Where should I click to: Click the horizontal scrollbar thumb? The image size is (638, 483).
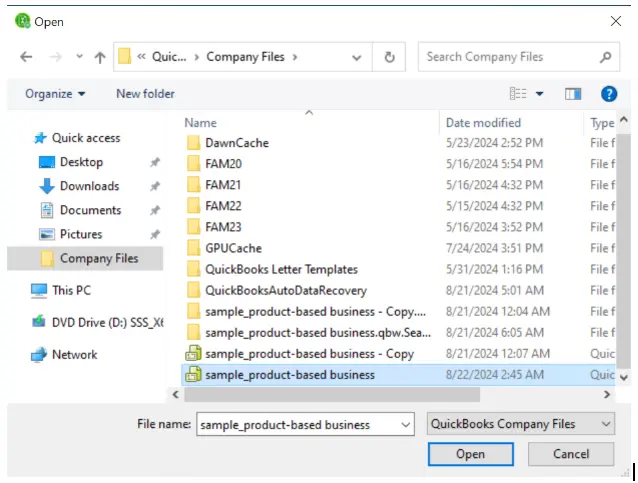tap(332, 394)
